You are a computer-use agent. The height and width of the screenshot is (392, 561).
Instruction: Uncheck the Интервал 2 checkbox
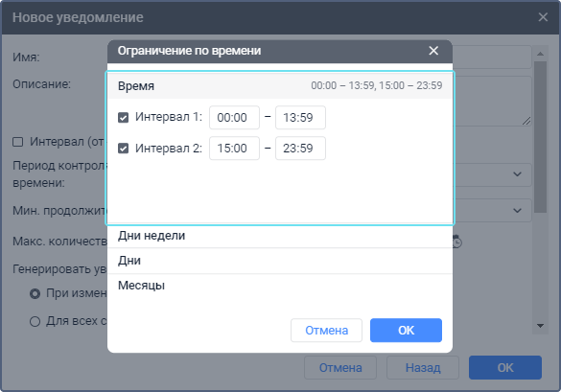click(123, 148)
